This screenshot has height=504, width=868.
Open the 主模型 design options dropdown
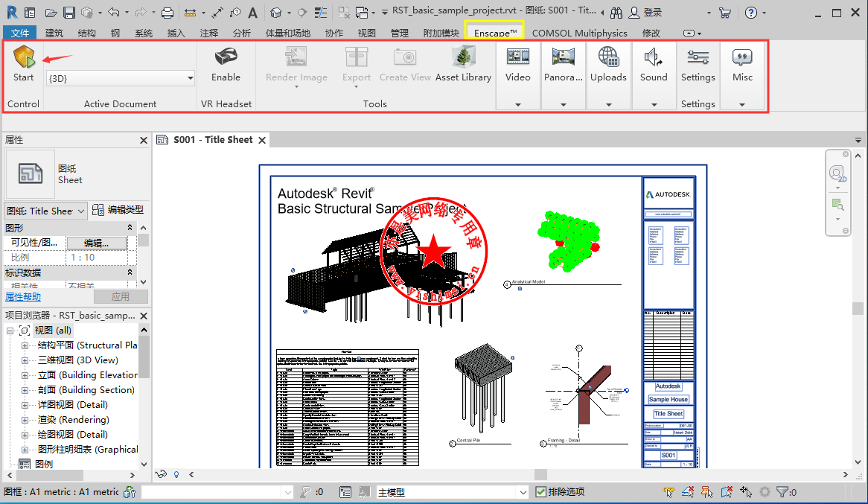pyautogui.click(x=453, y=492)
